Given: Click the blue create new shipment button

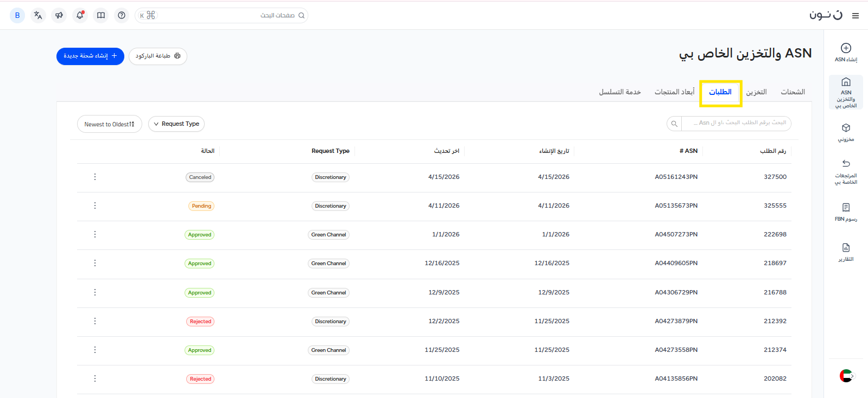Looking at the screenshot, I should (90, 56).
